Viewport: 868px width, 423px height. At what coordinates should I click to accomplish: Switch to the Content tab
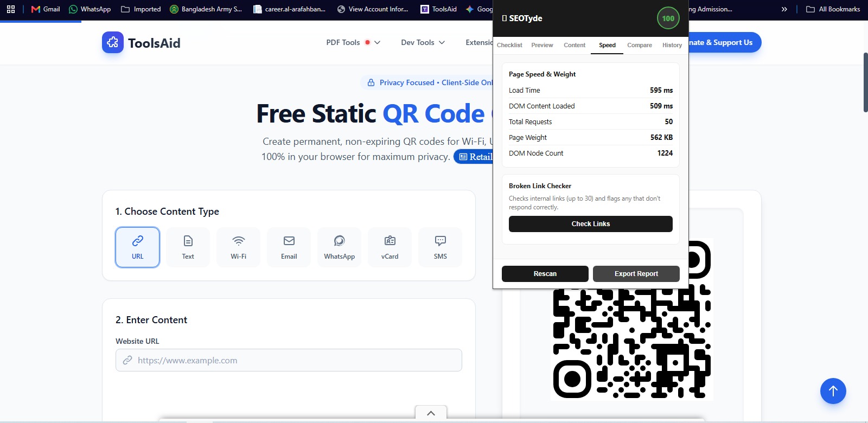click(x=575, y=45)
